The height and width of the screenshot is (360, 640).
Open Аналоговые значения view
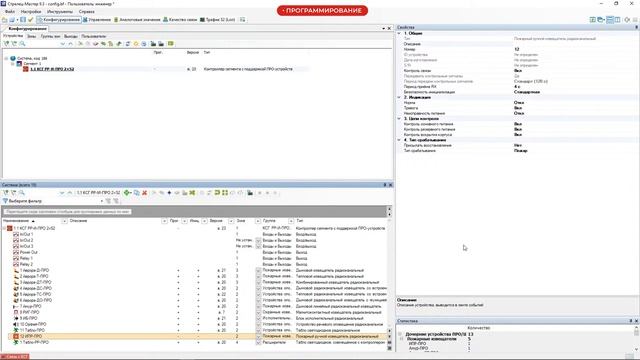pyautogui.click(x=137, y=20)
